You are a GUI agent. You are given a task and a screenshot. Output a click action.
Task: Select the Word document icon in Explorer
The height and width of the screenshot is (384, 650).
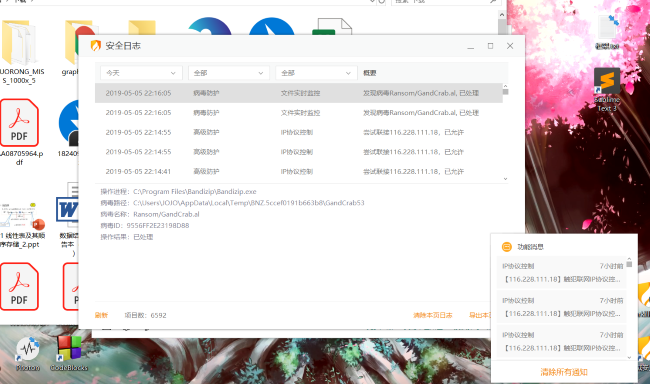point(68,220)
